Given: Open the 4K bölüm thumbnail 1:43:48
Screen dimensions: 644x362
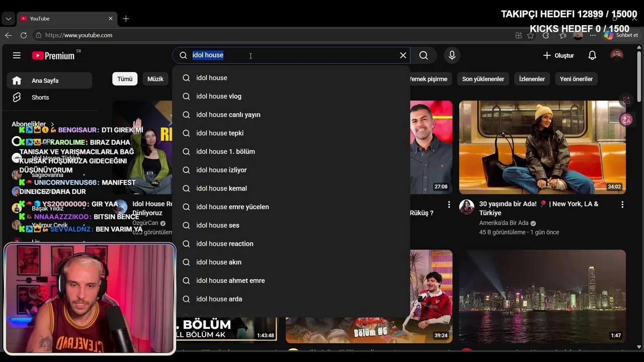Looking at the screenshot, I should coord(226,328).
